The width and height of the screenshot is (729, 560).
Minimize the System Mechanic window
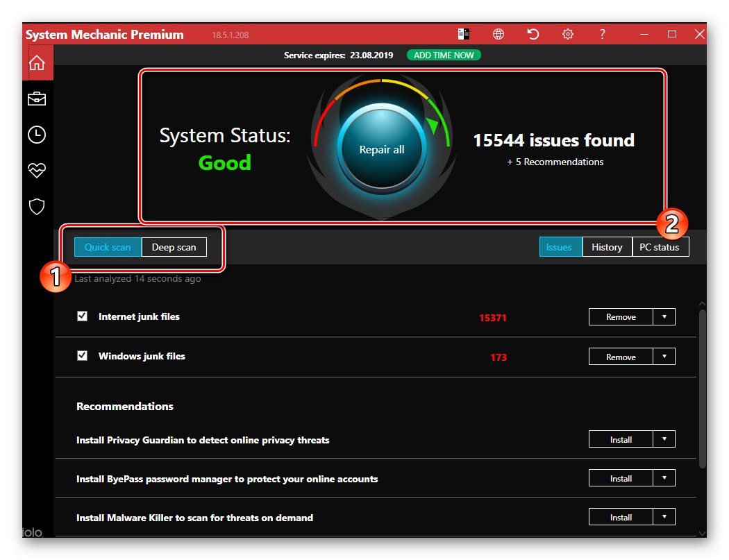(x=644, y=34)
